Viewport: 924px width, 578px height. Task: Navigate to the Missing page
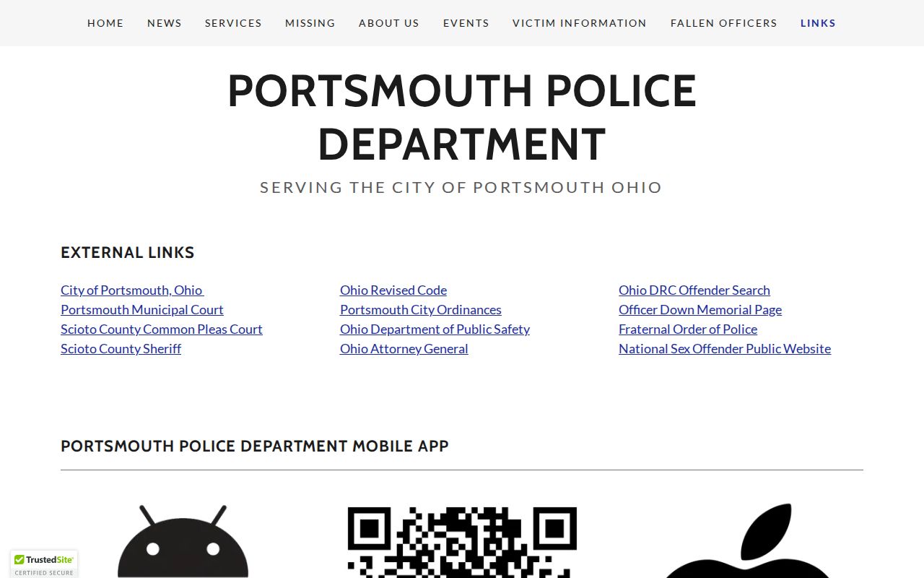click(x=310, y=23)
